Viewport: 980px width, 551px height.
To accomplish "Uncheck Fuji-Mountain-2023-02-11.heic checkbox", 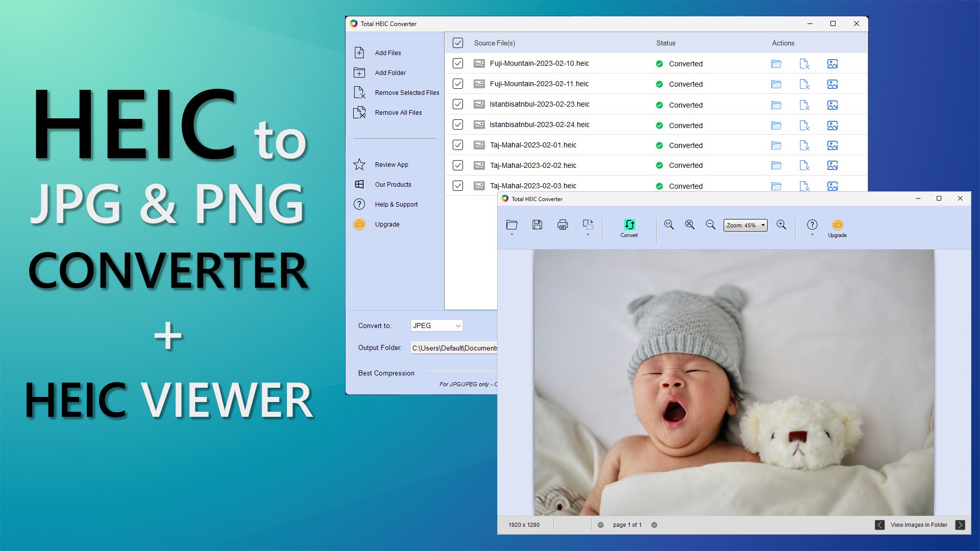I will 458,84.
